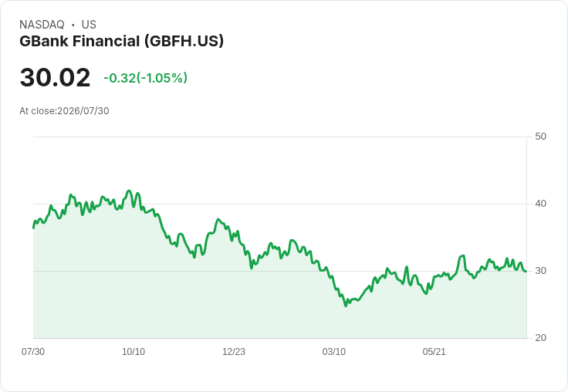Click the -0.32(-1.05%) price change
The image size is (568, 392).
click(x=145, y=78)
